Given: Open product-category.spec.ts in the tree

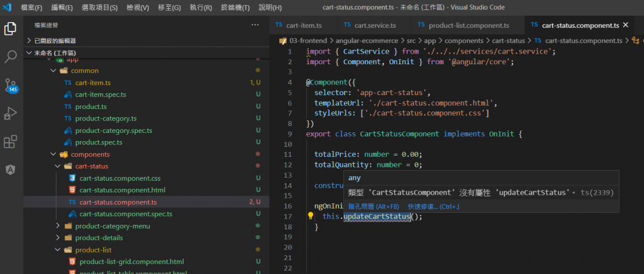Looking at the screenshot, I should [114, 130].
